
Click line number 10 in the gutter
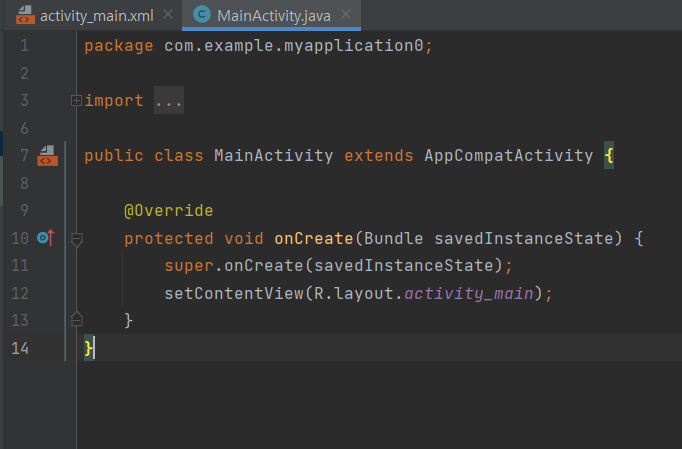[20, 238]
